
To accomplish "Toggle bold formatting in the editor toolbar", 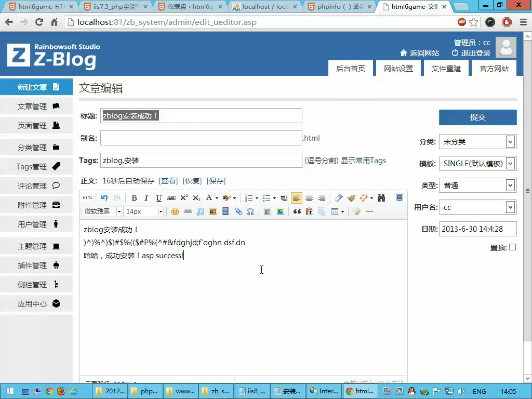I will pyautogui.click(x=134, y=198).
